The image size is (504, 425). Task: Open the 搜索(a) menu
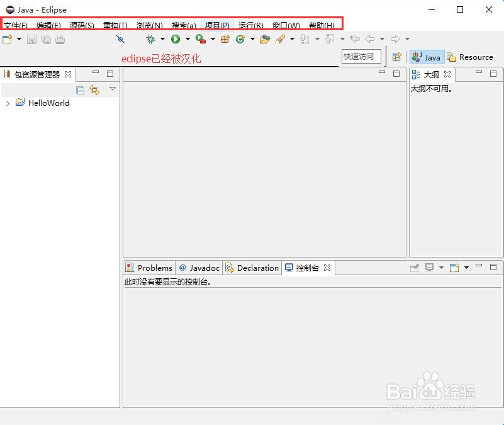pos(184,25)
